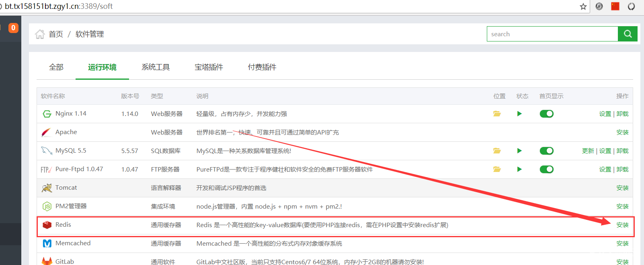
Task: Click the circular-arrows browser extension icon
Action: coord(631,6)
